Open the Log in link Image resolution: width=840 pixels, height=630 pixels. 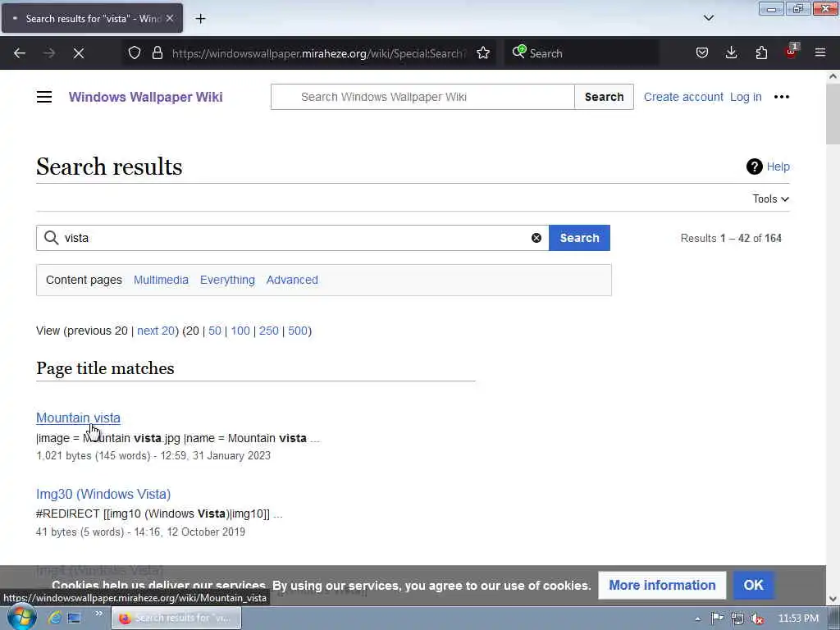[745, 97]
